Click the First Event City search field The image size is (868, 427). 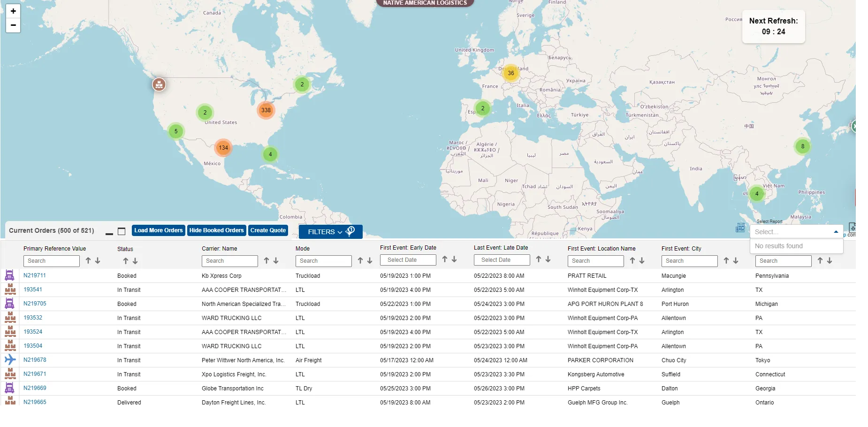click(x=690, y=261)
